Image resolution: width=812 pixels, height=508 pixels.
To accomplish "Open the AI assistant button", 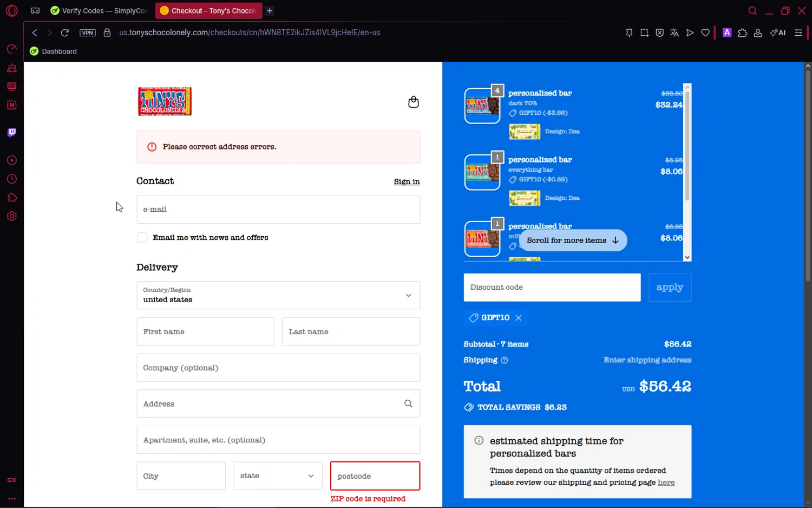I will pos(778,32).
